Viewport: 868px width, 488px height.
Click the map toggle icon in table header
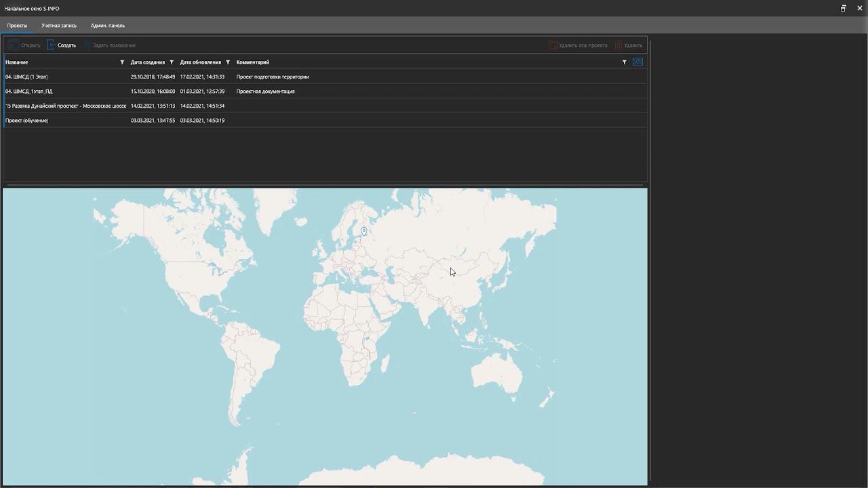click(637, 62)
